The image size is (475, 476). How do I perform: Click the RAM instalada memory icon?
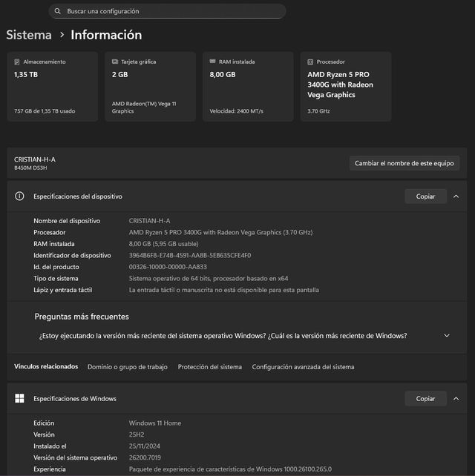pyautogui.click(x=213, y=62)
